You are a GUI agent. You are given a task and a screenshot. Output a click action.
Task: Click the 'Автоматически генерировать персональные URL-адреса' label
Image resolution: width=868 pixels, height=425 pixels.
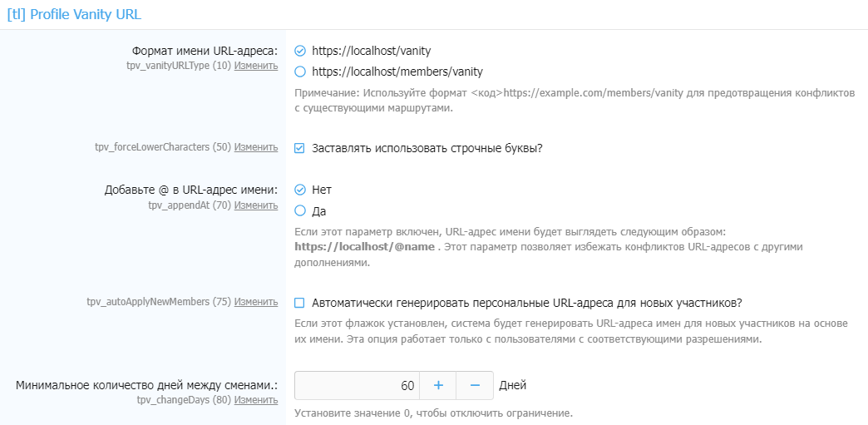pos(527,302)
